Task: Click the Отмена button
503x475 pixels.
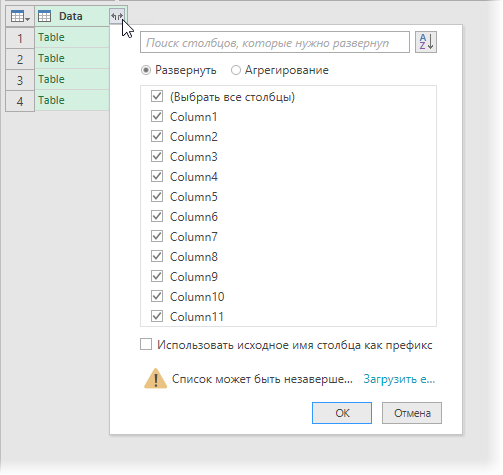Action: click(x=412, y=413)
